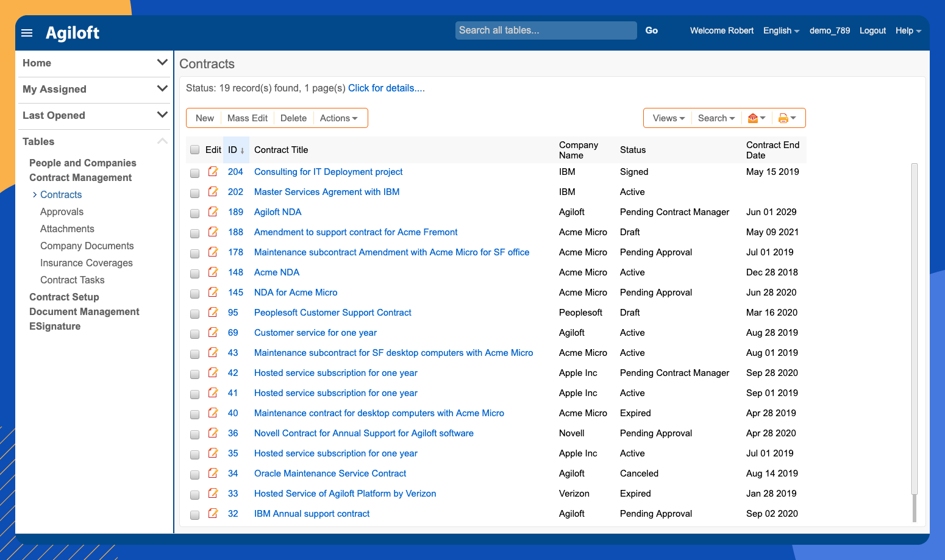The image size is (945, 560).
Task: Edit the Agiloft NDA record via its edit icon
Action: point(213,213)
